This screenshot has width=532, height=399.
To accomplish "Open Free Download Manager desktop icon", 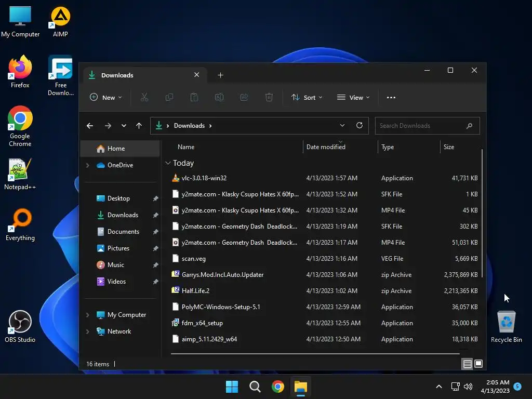I will [x=60, y=75].
